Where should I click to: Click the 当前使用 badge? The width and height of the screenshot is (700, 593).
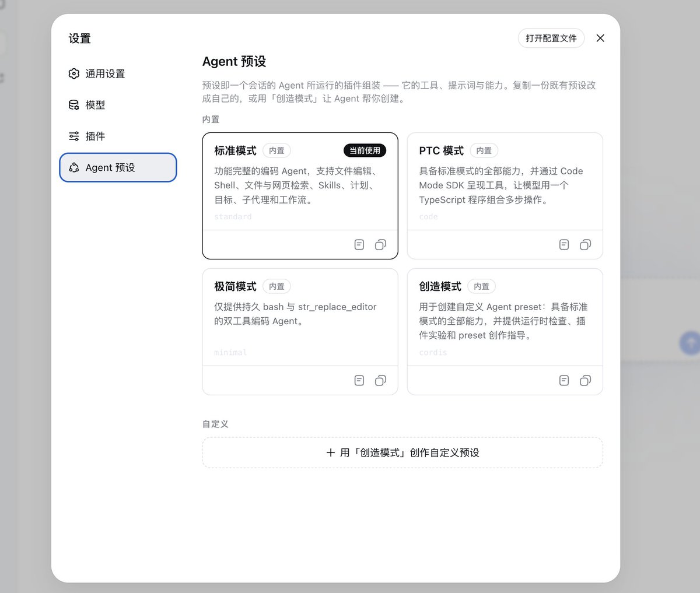pos(365,150)
